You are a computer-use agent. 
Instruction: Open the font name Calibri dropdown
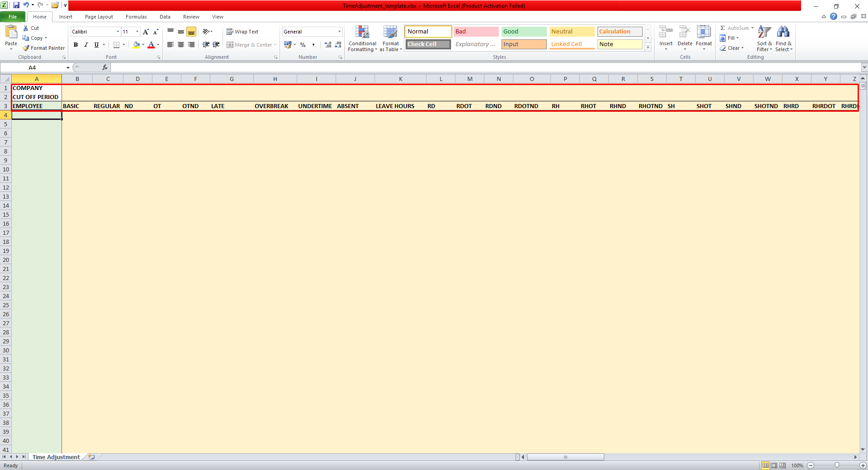[118, 32]
